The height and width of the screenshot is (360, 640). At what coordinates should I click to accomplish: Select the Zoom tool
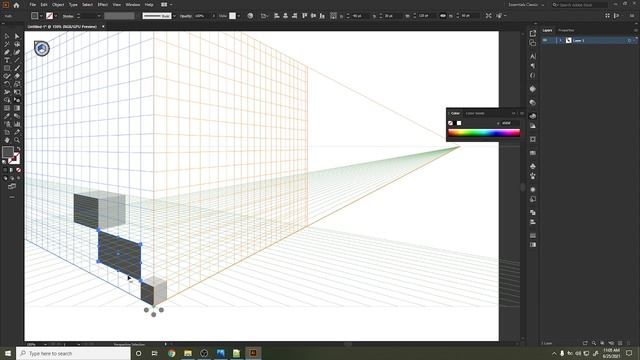(17, 140)
